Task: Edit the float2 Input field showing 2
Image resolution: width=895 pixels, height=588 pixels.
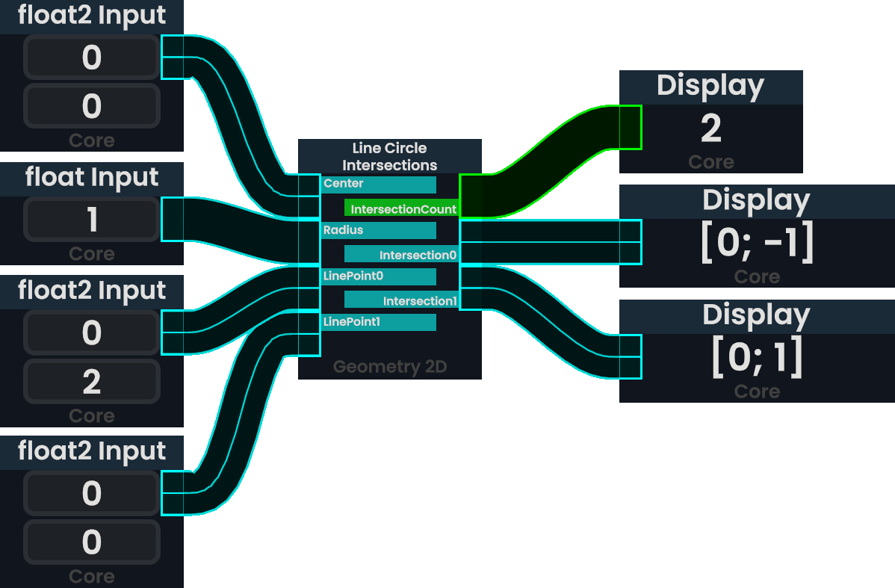Action: 92,382
